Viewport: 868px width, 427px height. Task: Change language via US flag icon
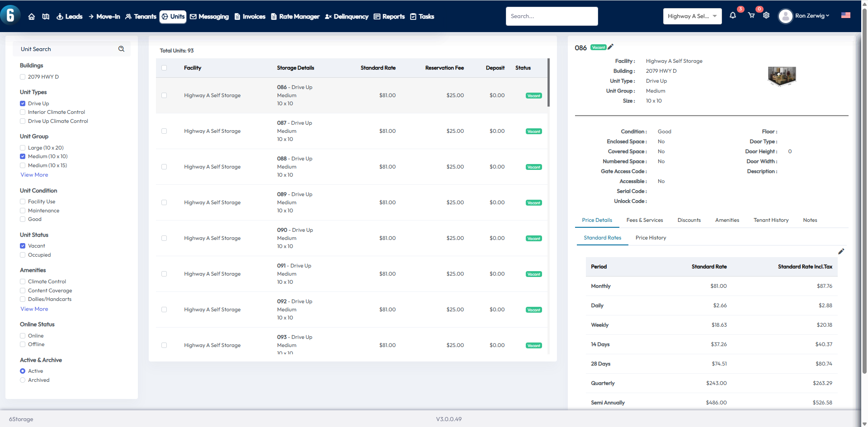pos(845,15)
